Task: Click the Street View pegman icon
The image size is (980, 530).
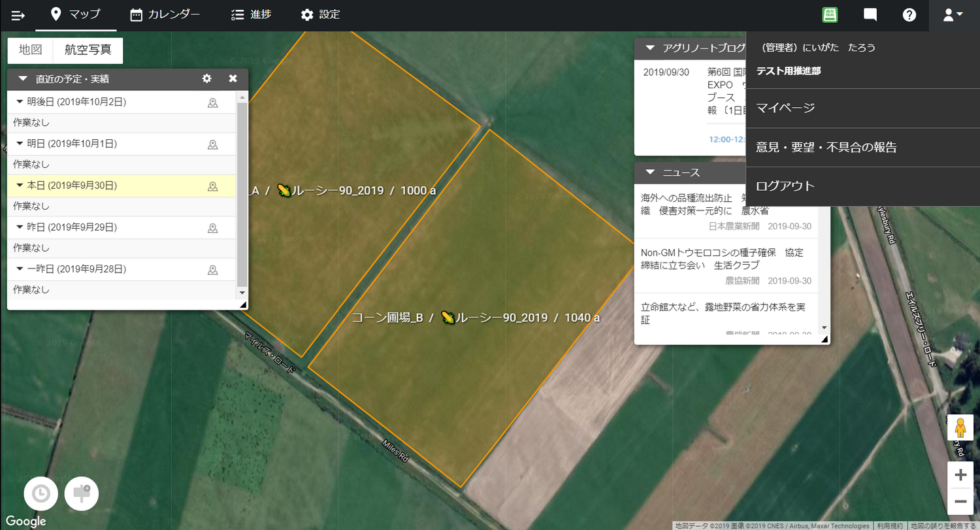Action: click(x=960, y=427)
